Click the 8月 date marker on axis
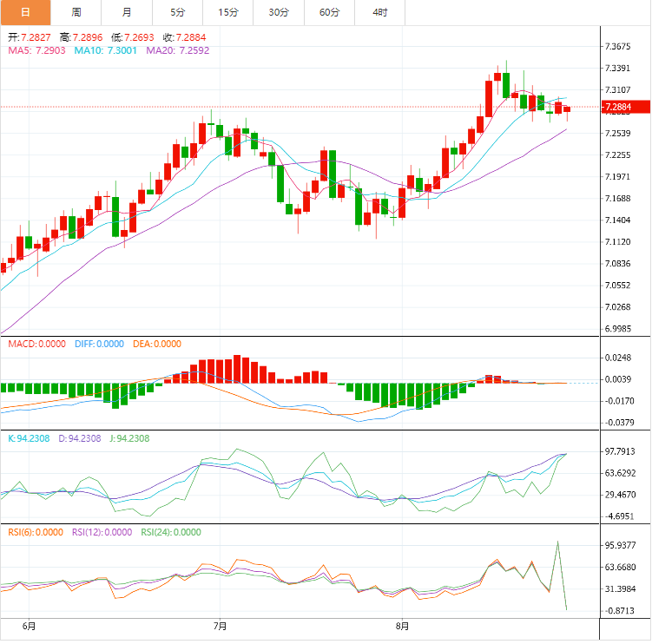 point(403,626)
